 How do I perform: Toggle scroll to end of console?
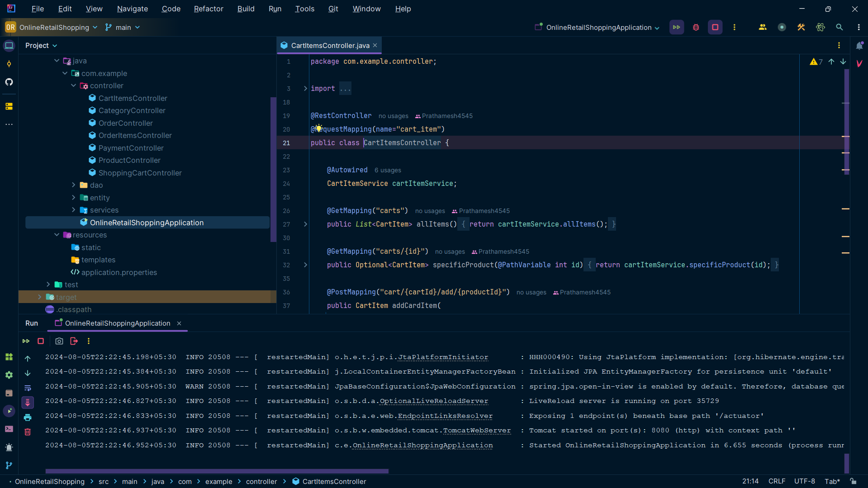click(x=28, y=403)
